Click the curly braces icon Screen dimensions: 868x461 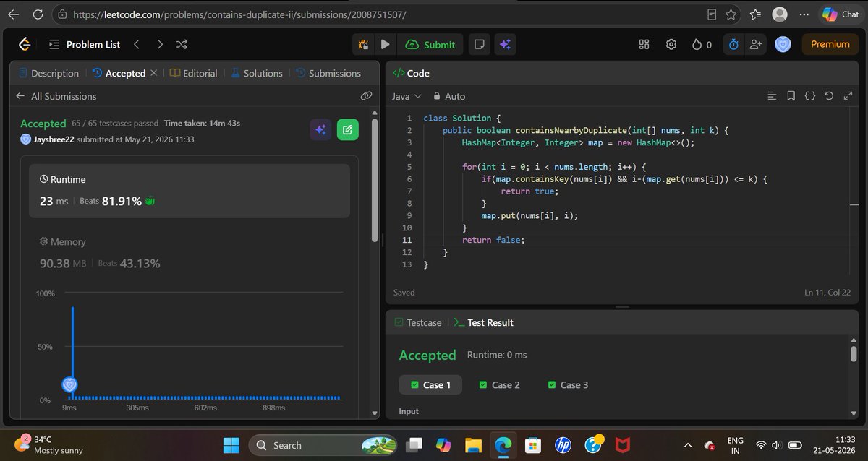(810, 96)
